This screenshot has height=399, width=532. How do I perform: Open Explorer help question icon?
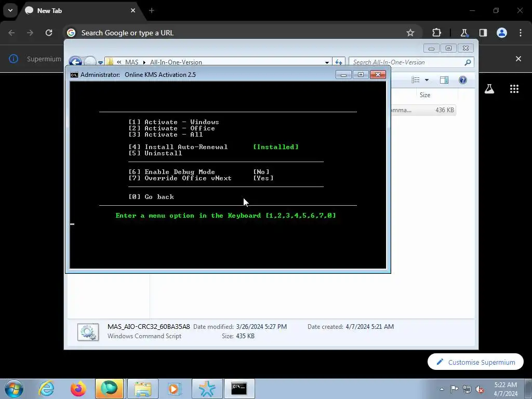pyautogui.click(x=463, y=79)
